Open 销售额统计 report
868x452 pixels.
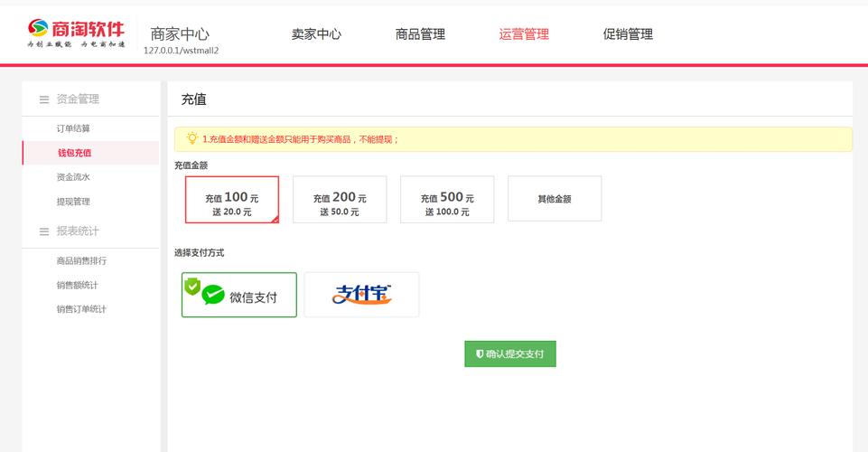(x=77, y=286)
